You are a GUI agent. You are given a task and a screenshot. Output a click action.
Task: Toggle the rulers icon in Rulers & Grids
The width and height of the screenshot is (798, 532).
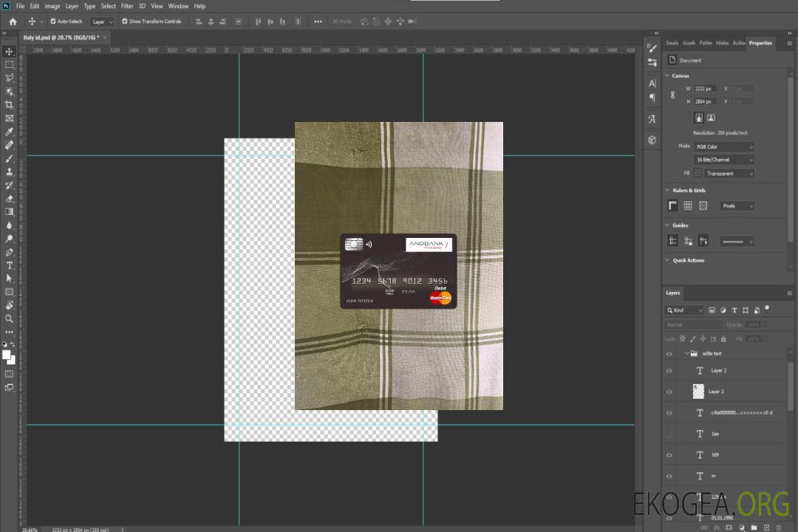(672, 205)
